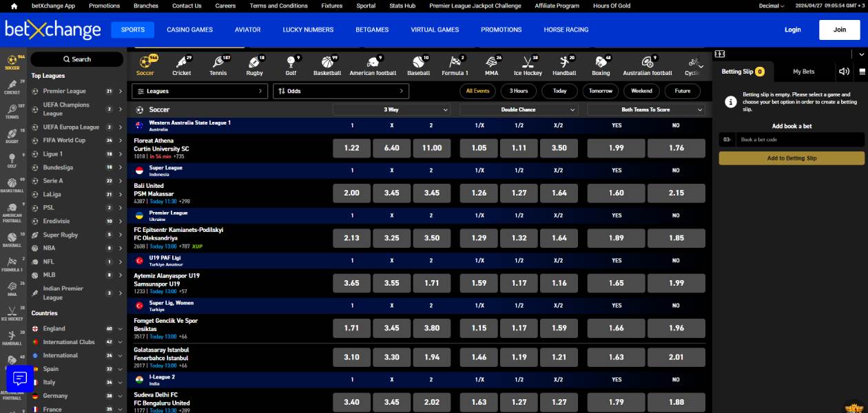The image size is (868, 413).
Task: Choose Basketball in the left sidebar
Action: click(12, 184)
